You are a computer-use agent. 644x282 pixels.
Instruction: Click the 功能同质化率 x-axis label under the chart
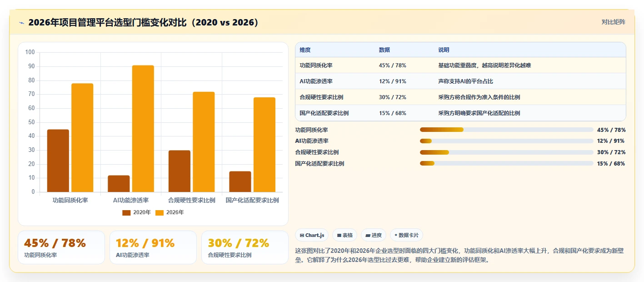click(x=70, y=200)
